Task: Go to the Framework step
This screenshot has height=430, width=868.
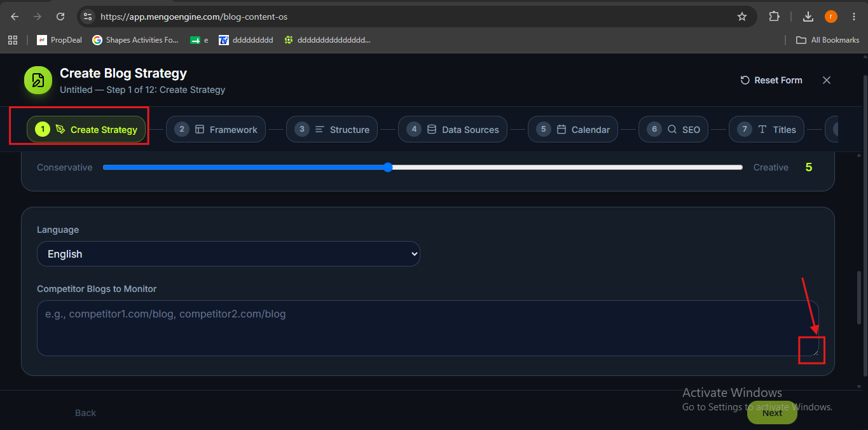Action: pyautogui.click(x=217, y=129)
